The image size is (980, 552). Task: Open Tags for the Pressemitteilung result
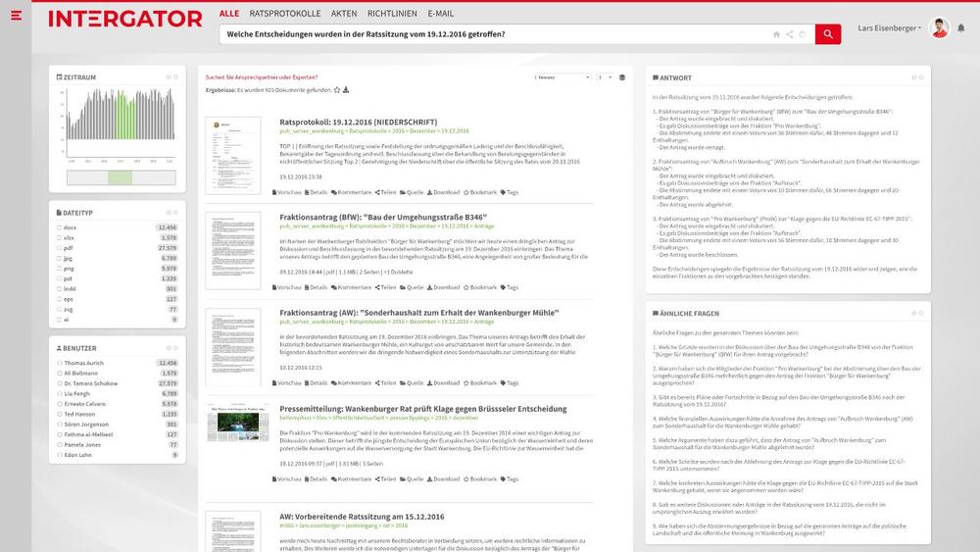tap(510, 479)
